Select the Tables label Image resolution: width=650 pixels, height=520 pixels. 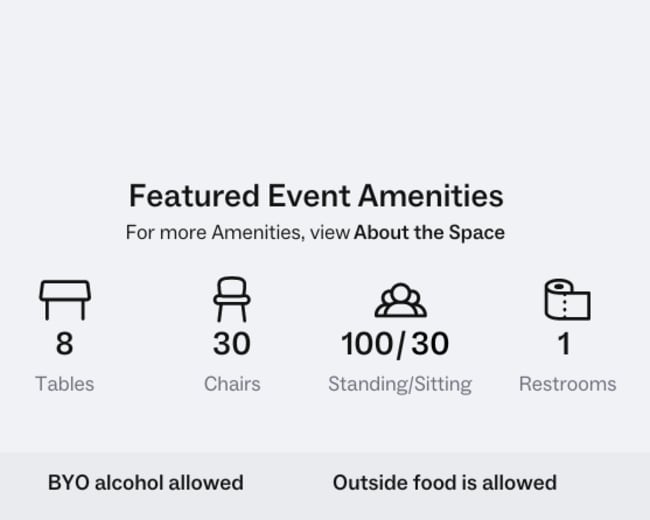[x=65, y=384]
